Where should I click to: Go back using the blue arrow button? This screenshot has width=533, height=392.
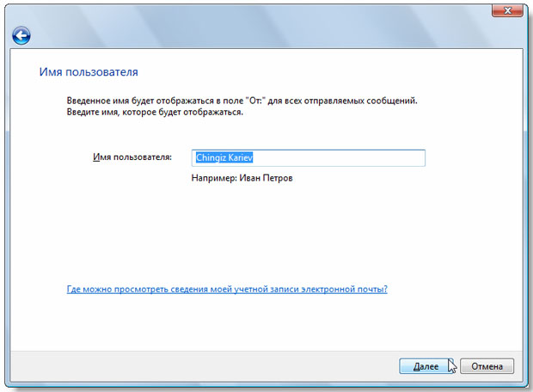(x=21, y=36)
